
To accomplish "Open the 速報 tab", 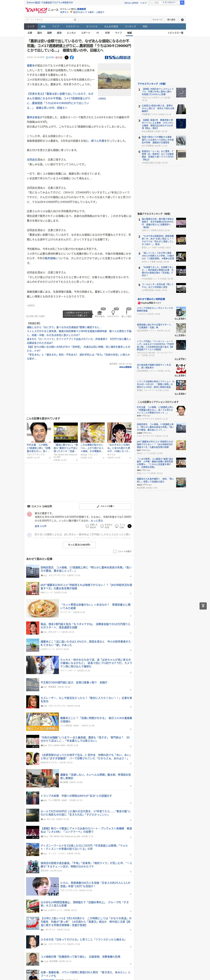I will point(43,27).
